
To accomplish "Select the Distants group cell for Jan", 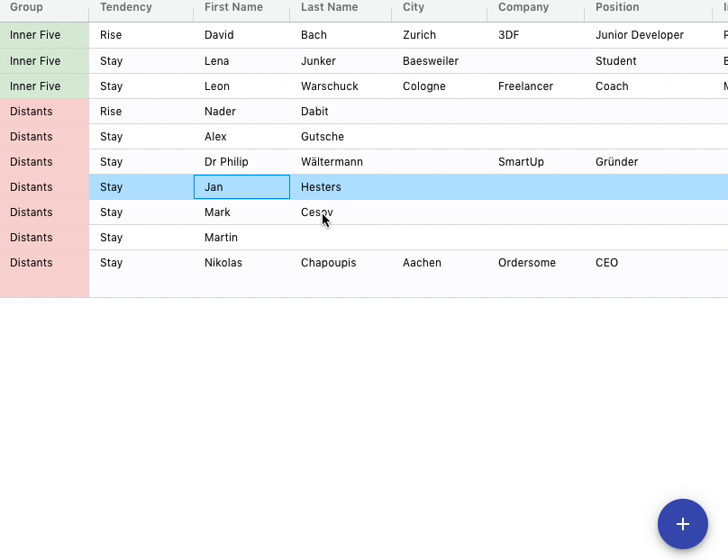I will [x=44, y=187].
